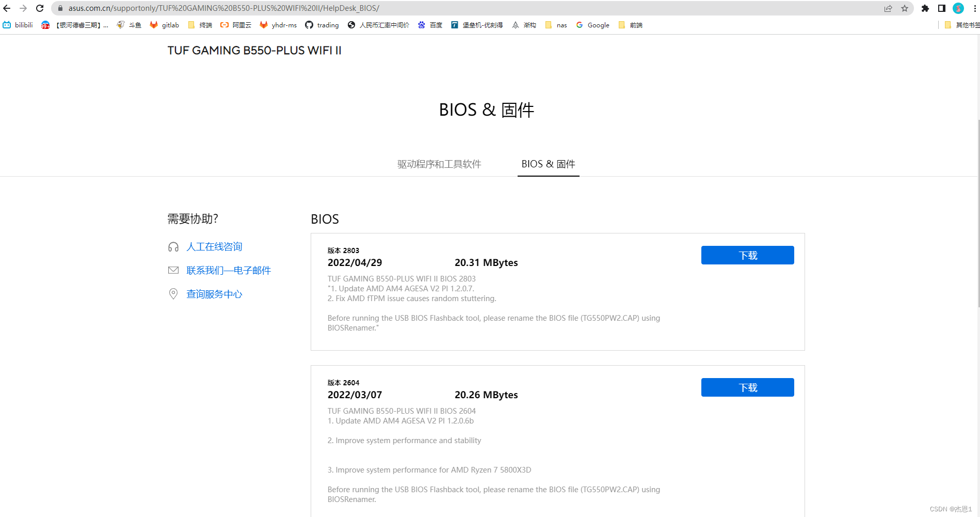Open the 百度 bookmark
Image resolution: width=980 pixels, height=517 pixels.
coord(430,25)
